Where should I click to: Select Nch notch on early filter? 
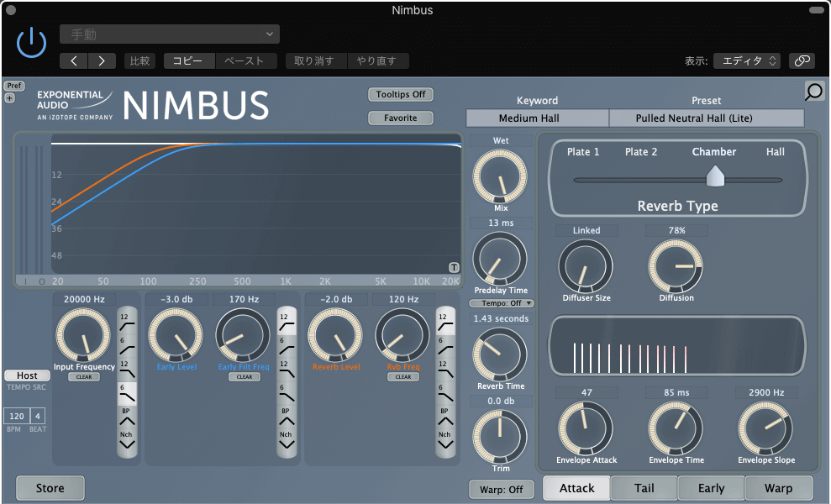[287, 440]
